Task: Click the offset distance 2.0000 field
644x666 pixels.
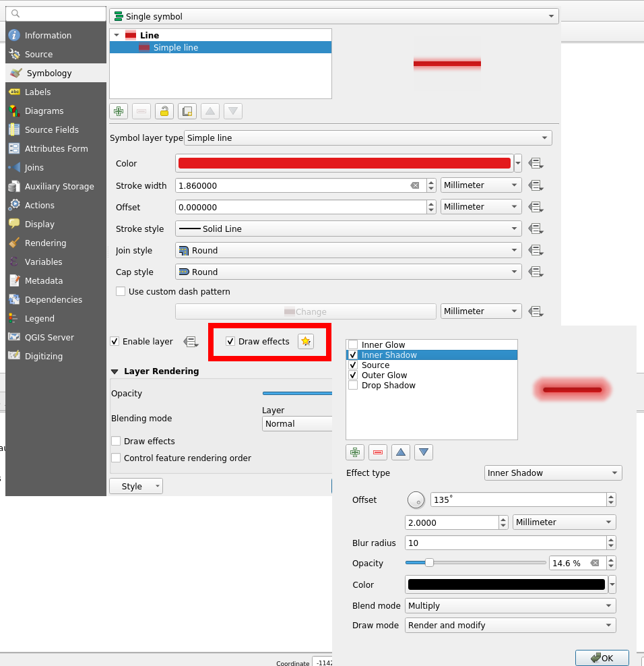Action: (452, 522)
